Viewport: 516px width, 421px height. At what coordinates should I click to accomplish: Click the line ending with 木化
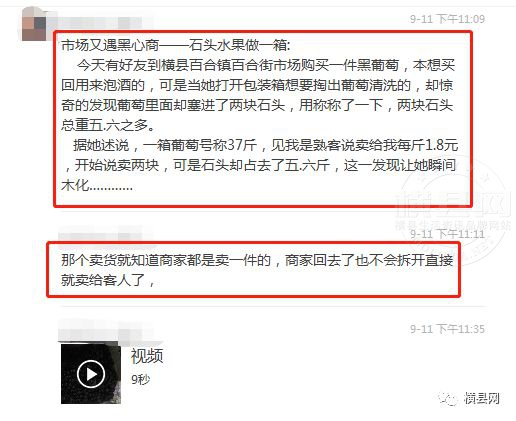97,185
